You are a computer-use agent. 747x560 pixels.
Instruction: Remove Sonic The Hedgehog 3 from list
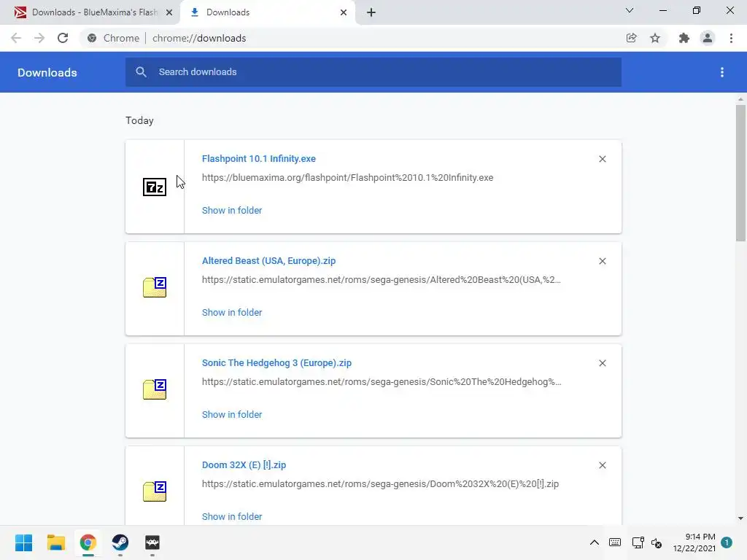click(602, 363)
